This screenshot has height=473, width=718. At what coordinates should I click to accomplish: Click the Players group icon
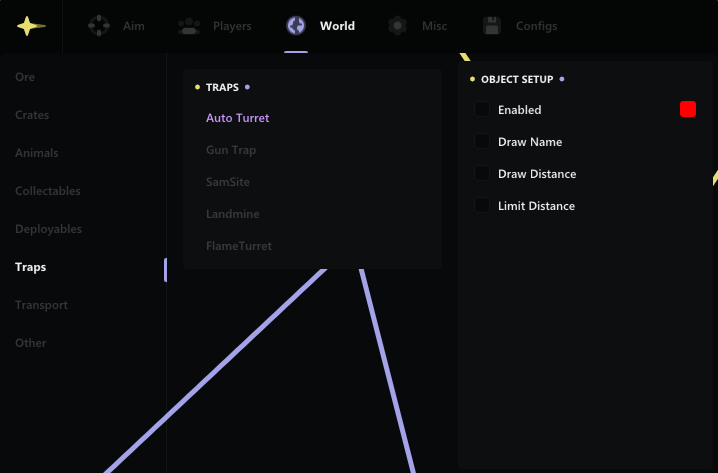pyautogui.click(x=189, y=26)
